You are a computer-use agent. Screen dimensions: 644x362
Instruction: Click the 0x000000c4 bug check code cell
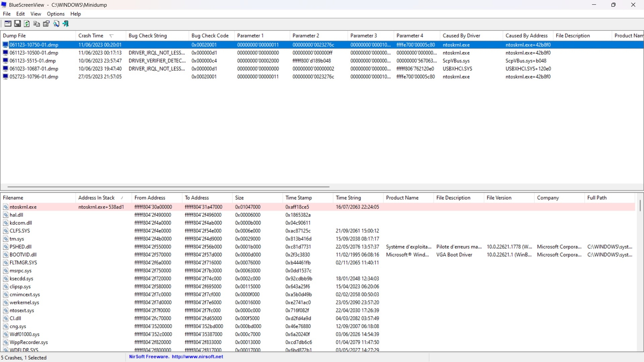point(204,61)
